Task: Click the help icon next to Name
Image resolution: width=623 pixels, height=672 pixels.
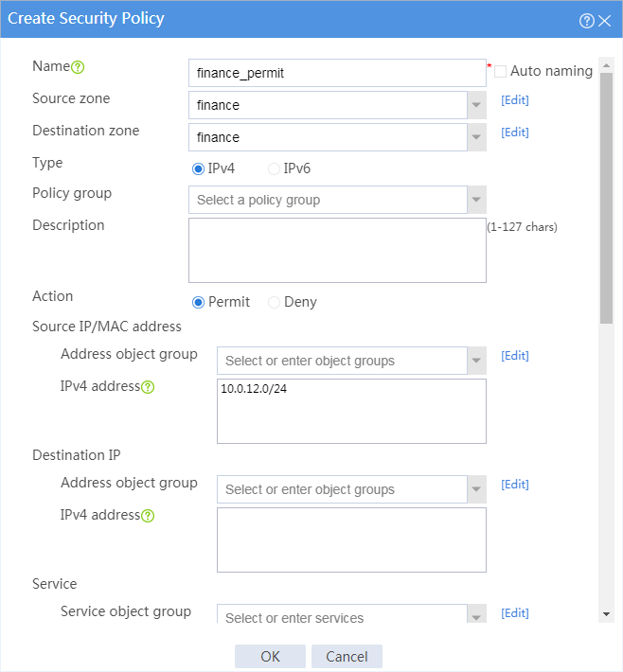Action: 78,67
